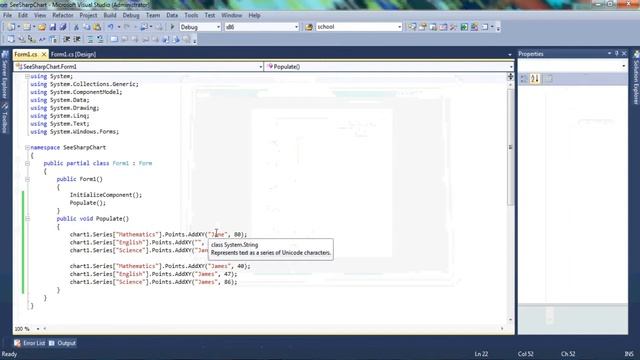This screenshot has width=640, height=360.
Task: Click the Navigate Backward icon
Action: click(144, 27)
